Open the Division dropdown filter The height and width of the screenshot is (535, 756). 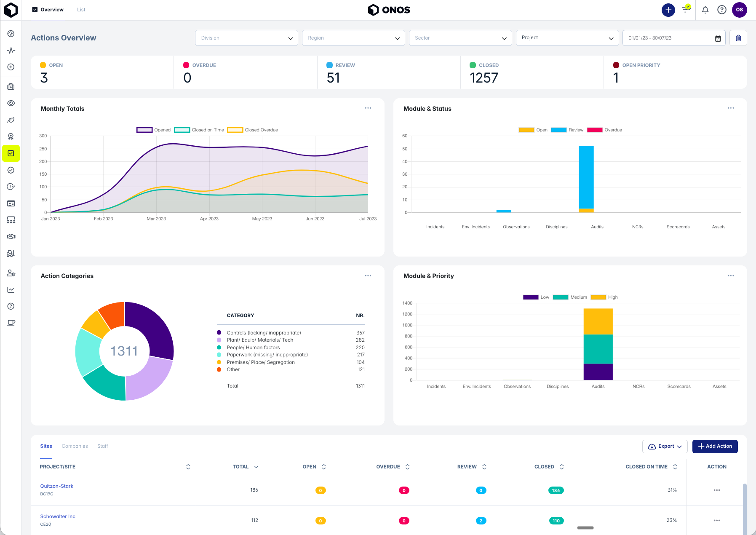coord(246,38)
